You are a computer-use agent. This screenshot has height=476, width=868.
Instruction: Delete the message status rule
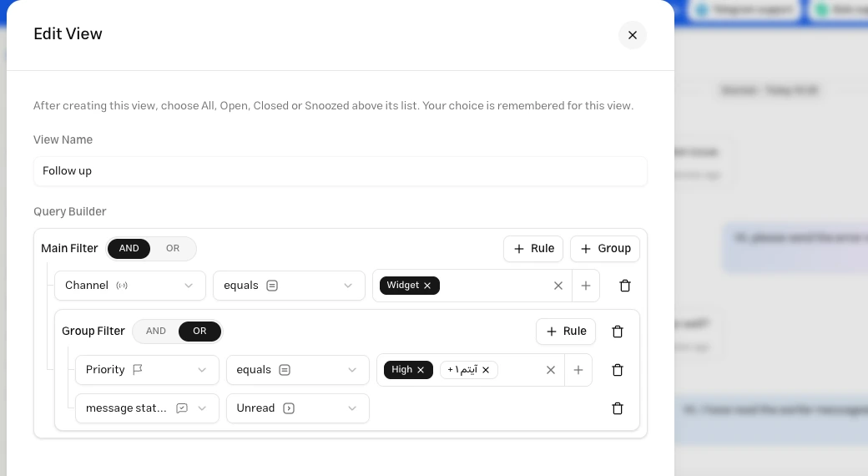[618, 408]
